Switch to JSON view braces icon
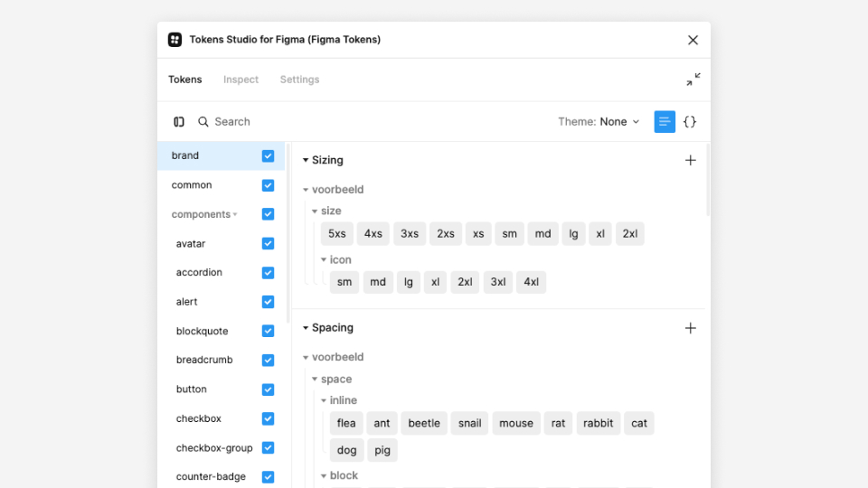 coord(690,122)
